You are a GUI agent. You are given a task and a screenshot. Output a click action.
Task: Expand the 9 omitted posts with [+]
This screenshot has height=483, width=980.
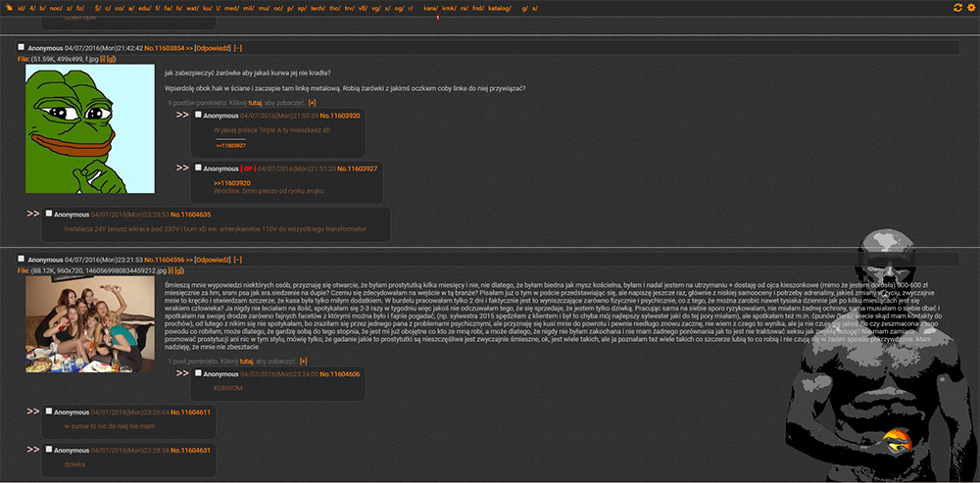coord(313,102)
